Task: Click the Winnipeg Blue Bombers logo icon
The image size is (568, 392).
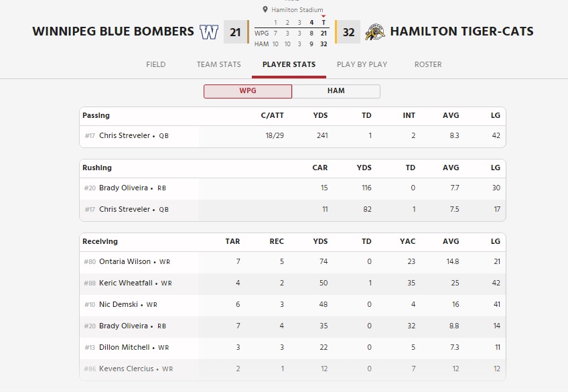Action: [209, 31]
